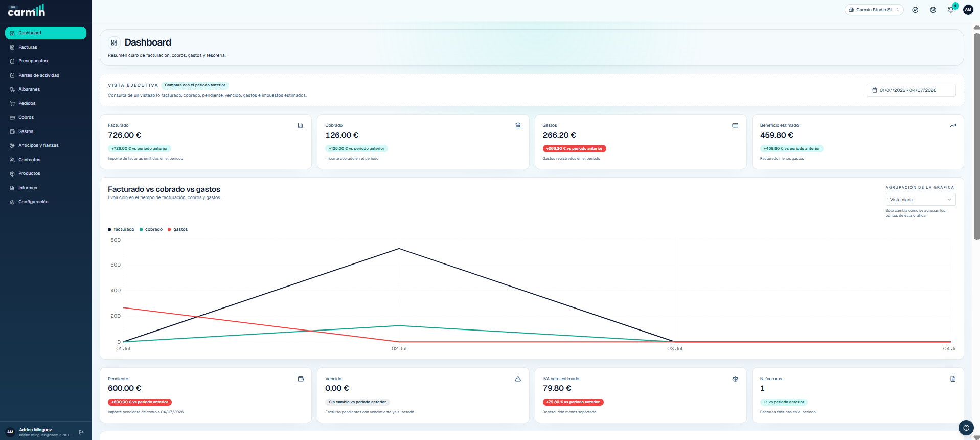Image resolution: width=980 pixels, height=440 pixels.
Task: Click the warning triangle icon on Vencido card
Action: point(518,379)
